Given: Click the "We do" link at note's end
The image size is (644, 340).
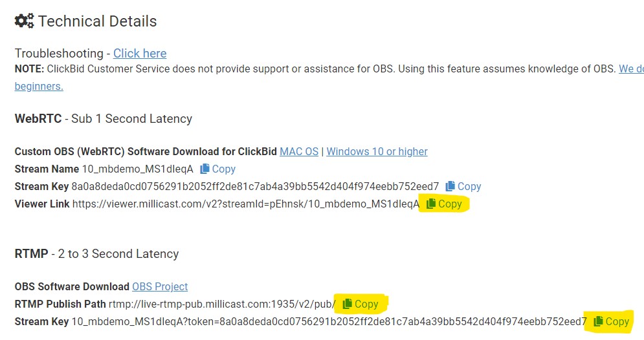Looking at the screenshot, I should 631,69.
